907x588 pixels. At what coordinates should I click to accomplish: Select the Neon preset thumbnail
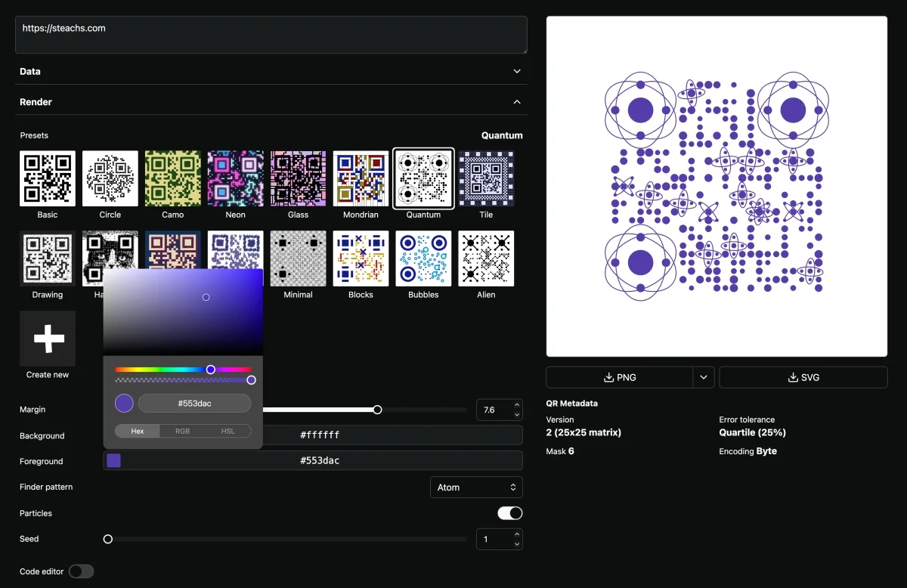pos(235,178)
